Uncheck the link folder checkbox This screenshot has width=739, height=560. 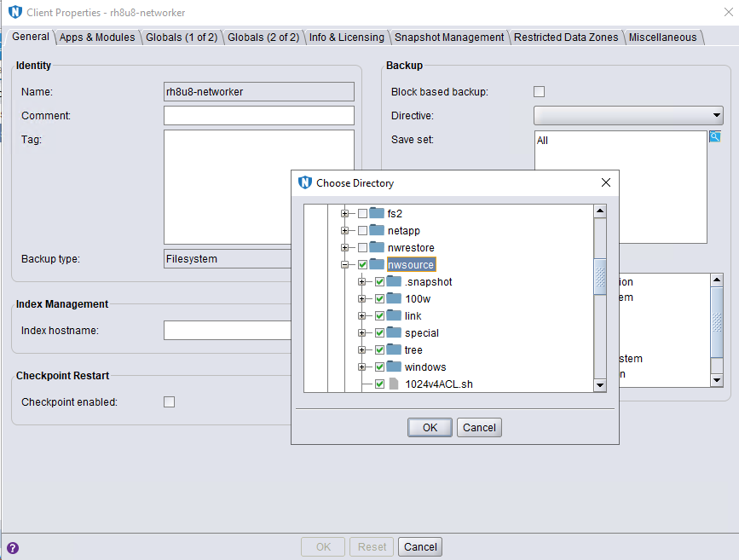pos(379,316)
